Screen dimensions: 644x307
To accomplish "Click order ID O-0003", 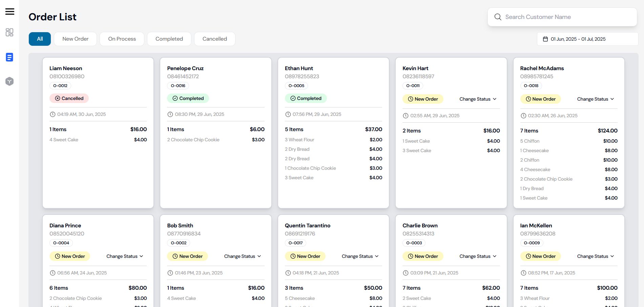I will click(414, 243).
